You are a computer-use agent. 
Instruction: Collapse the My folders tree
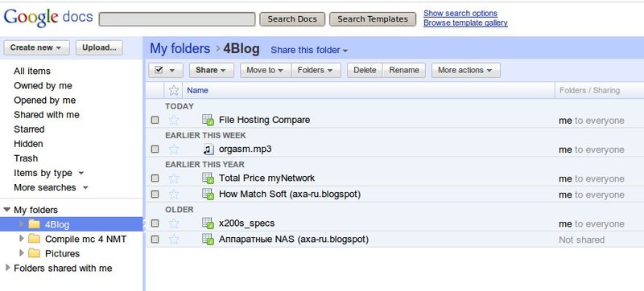tap(6, 210)
